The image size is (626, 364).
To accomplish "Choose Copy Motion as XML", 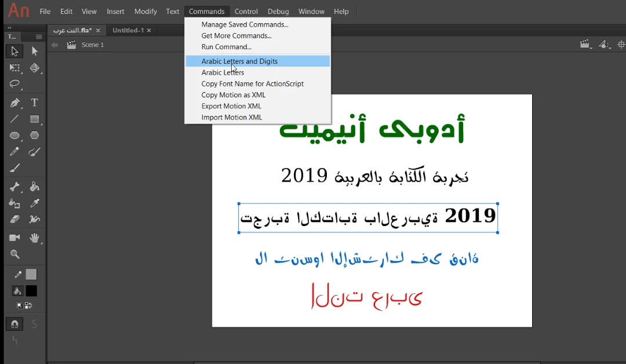I will tap(258, 95).
